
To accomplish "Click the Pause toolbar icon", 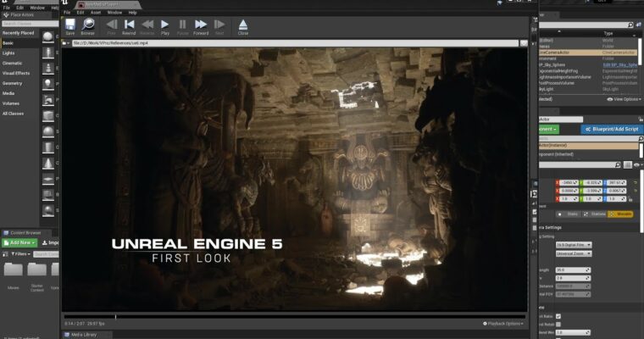I will click(x=182, y=27).
